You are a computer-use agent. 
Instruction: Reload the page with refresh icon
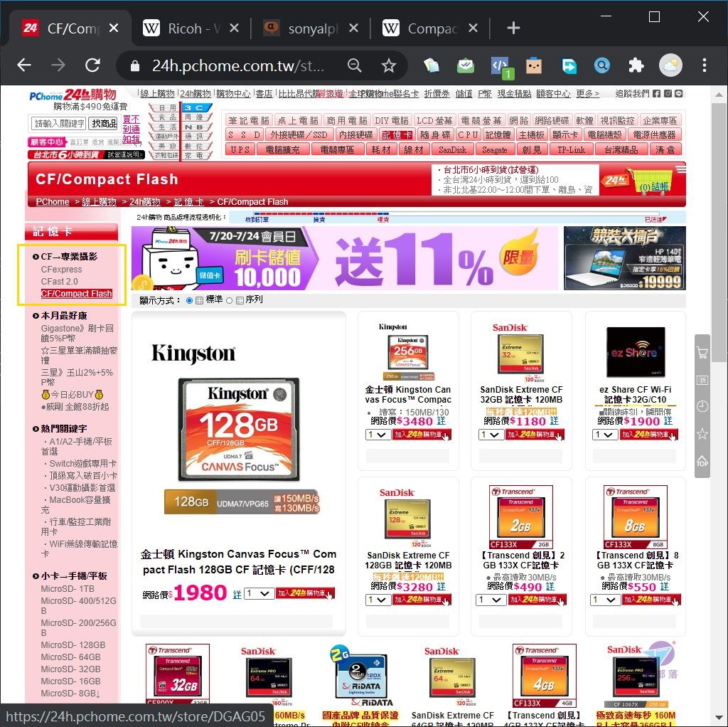point(92,65)
